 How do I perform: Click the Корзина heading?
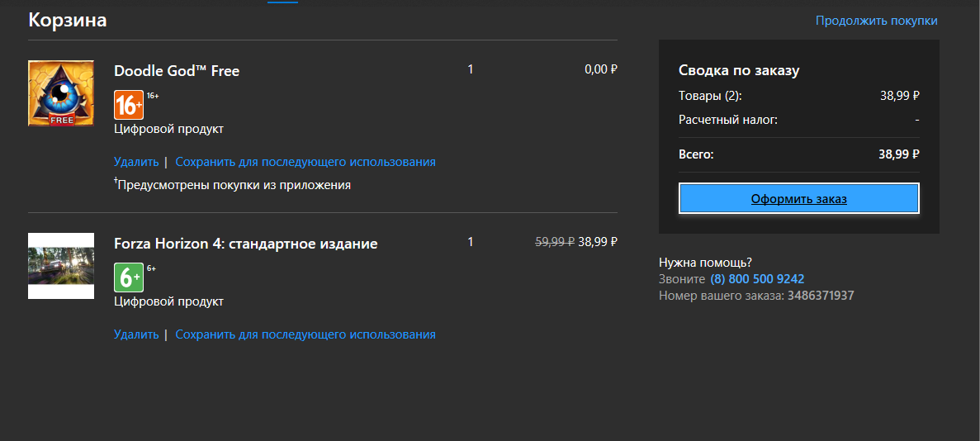pos(68,20)
